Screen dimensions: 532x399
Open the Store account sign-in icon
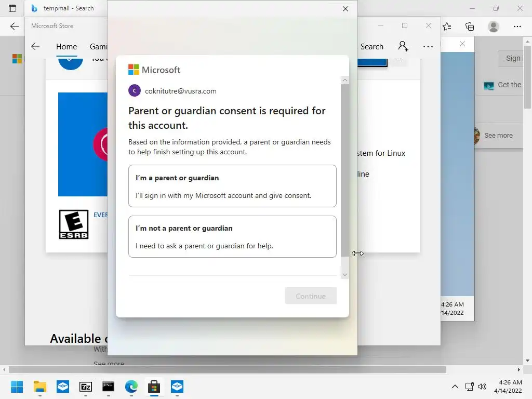403,46
